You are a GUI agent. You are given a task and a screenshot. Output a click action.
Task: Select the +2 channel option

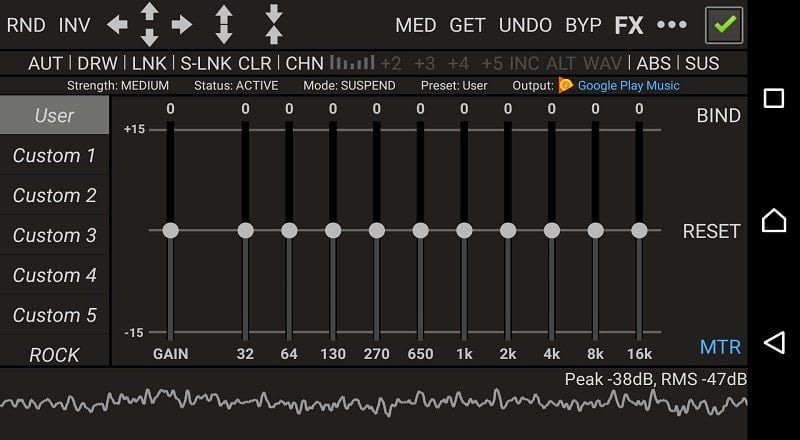(x=391, y=63)
